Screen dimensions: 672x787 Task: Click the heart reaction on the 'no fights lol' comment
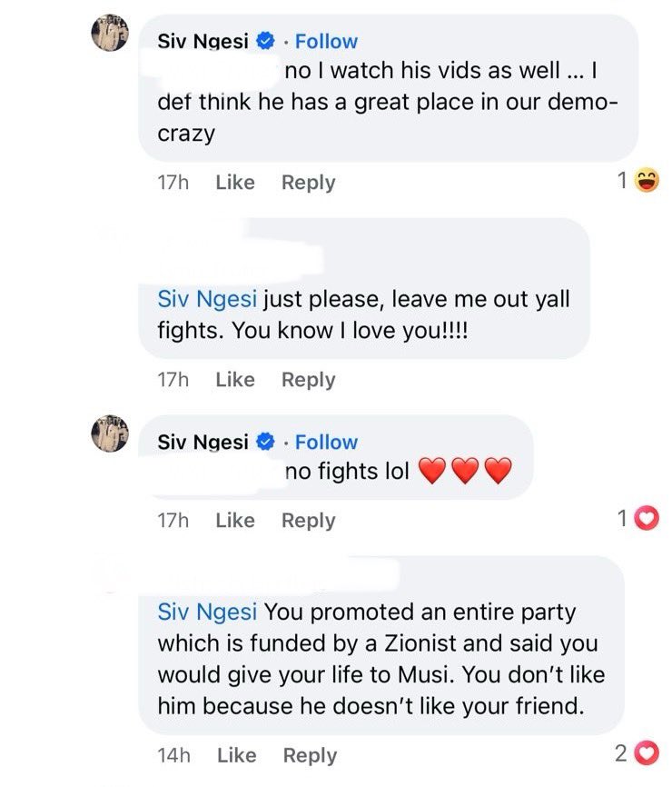[647, 520]
